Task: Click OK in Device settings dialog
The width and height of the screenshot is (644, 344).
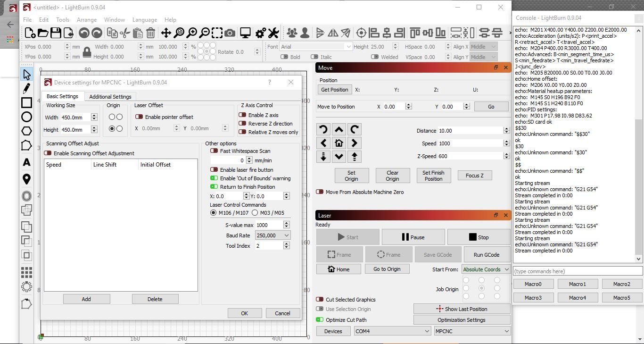Action: coord(244,313)
